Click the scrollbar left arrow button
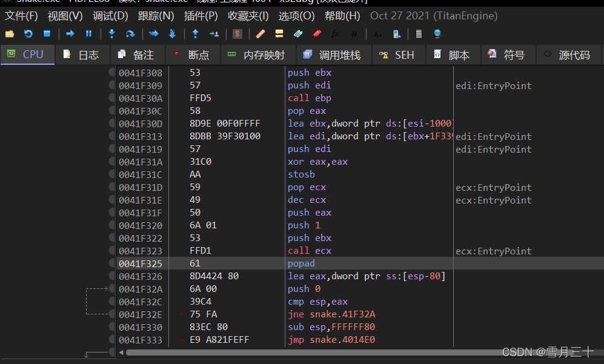 pyautogui.click(x=121, y=352)
